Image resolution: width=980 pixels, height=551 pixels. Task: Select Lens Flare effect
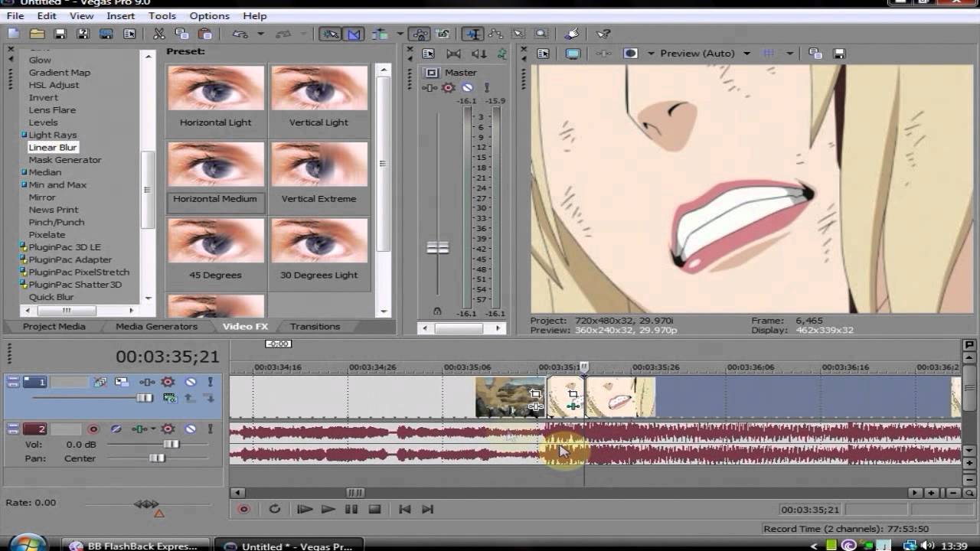[52, 110]
